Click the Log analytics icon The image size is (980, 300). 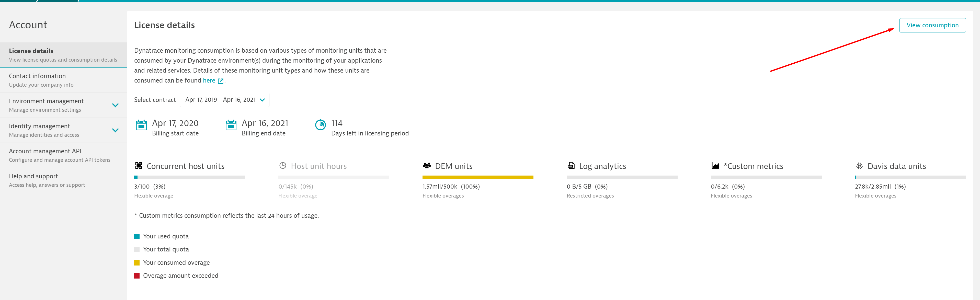coord(571,165)
